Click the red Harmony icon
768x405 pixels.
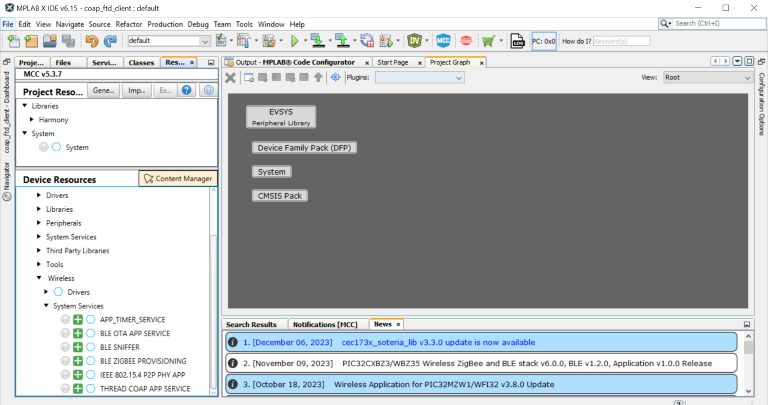466,41
